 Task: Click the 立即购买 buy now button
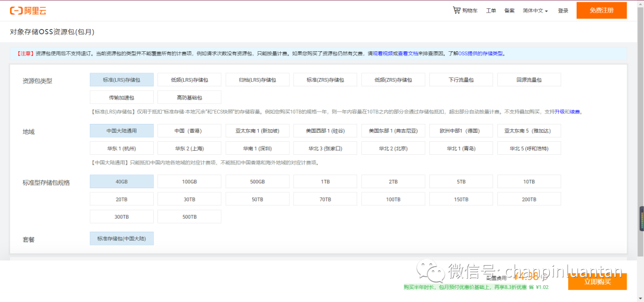[x=597, y=282]
